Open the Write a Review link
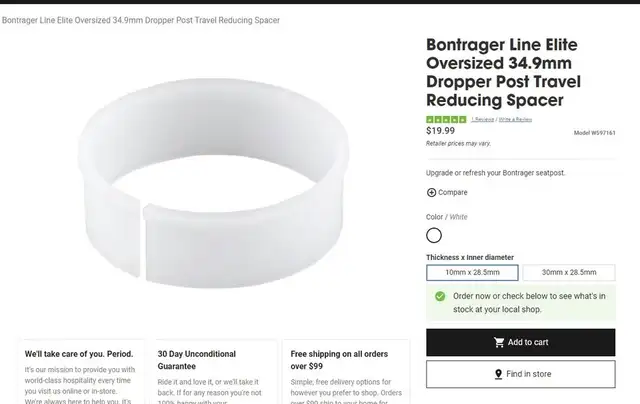This screenshot has height=404, width=640. point(516,120)
